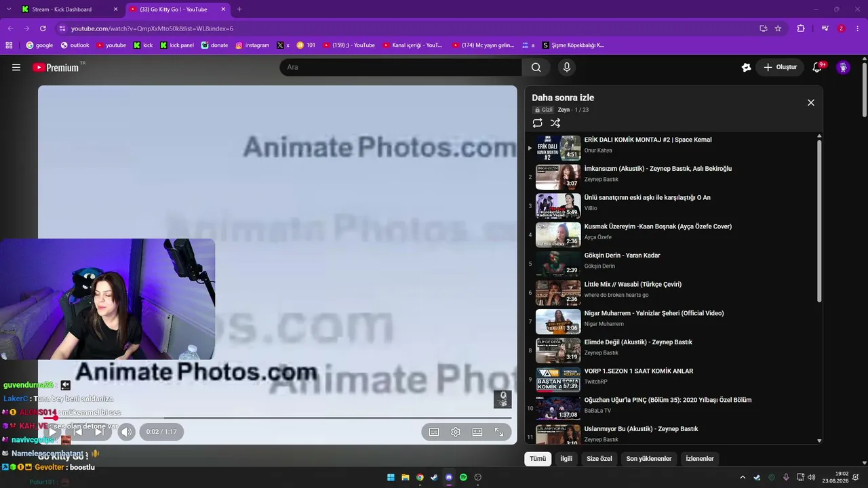
Task: Seek along the video progress bar
Action: 277,418
